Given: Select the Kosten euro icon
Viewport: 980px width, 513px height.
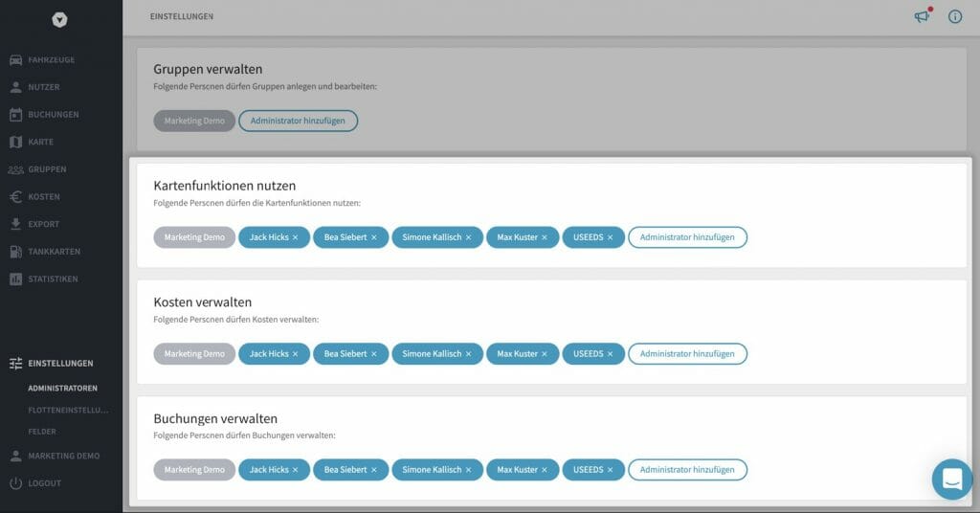Looking at the screenshot, I should coord(15,197).
